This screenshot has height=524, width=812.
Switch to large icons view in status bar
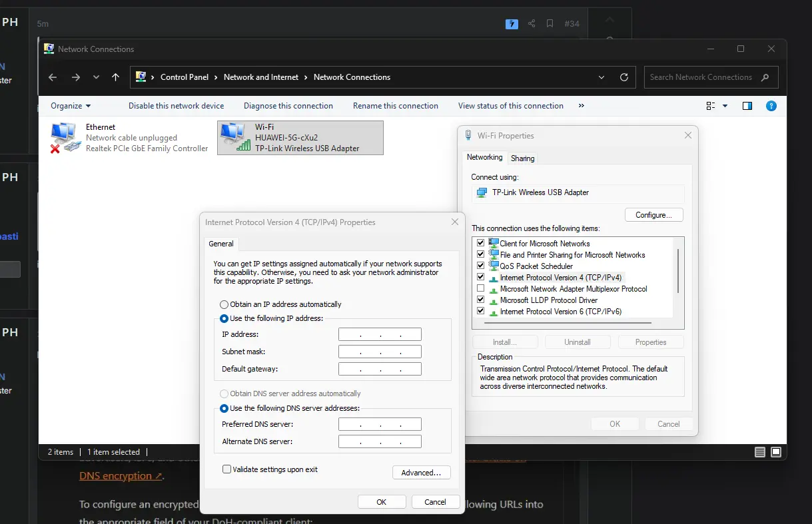pos(776,452)
